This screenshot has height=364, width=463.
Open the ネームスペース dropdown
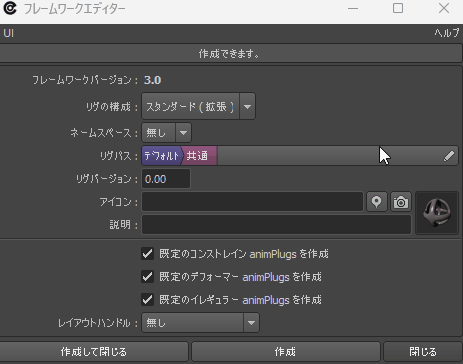pos(166,133)
